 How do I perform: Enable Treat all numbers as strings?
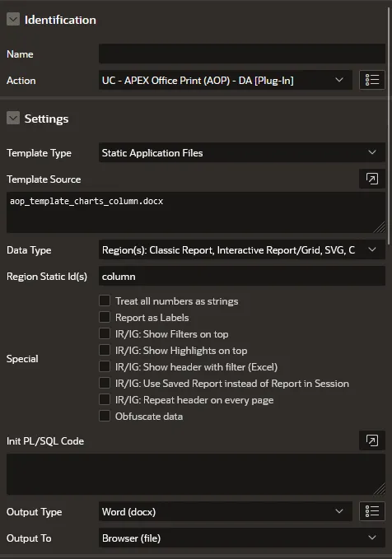coord(105,300)
